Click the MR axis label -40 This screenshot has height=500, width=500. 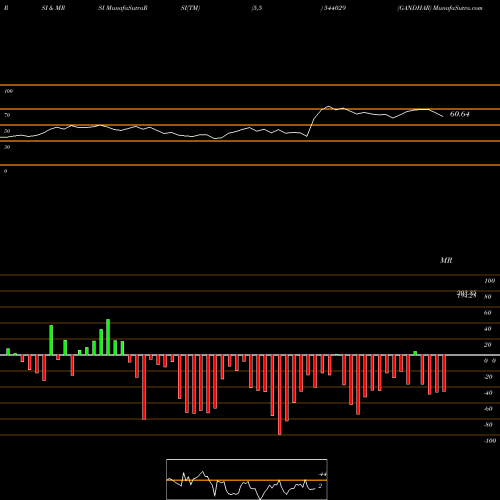point(488,393)
